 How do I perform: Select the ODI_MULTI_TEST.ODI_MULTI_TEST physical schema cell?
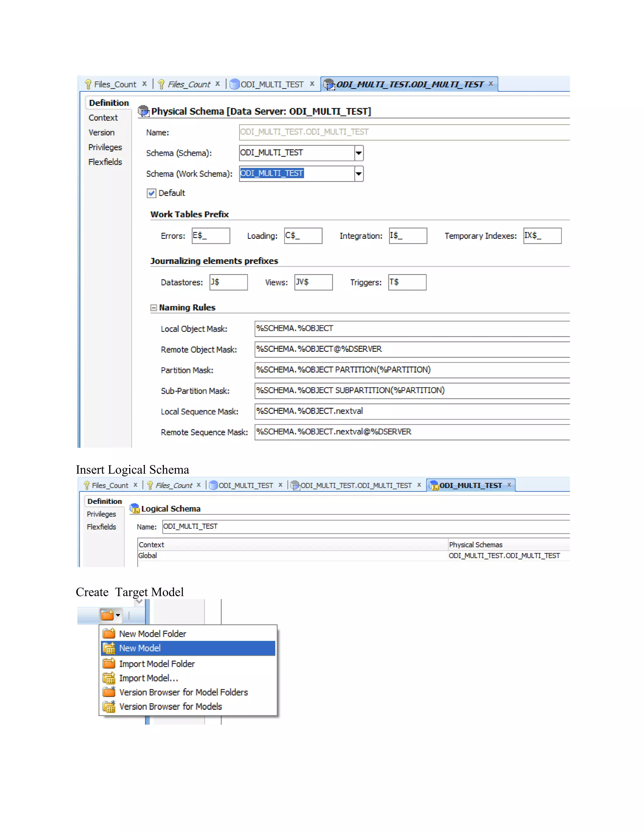coord(509,556)
